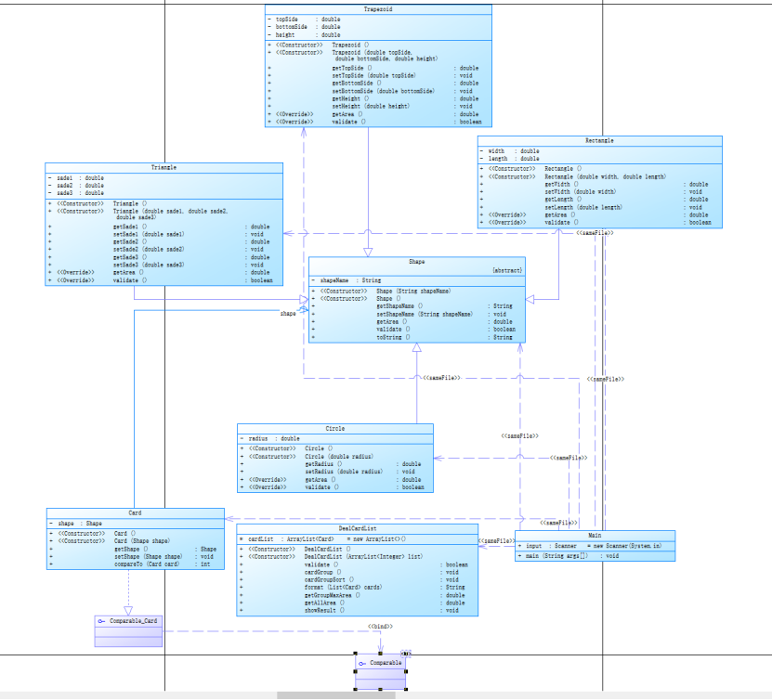The width and height of the screenshot is (772, 700).
Task: Click the generalization arrowhead below Trapezoid's line
Action: (368, 252)
